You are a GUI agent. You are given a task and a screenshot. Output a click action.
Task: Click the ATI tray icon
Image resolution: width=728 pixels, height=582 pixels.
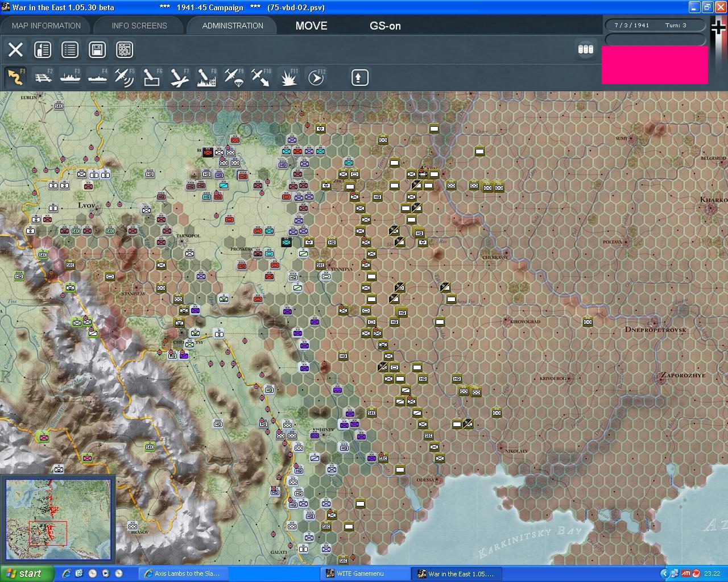(686, 573)
